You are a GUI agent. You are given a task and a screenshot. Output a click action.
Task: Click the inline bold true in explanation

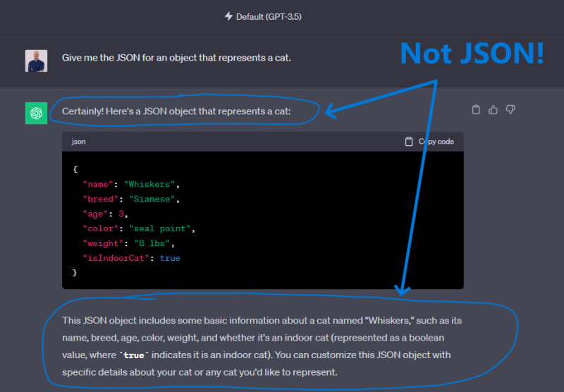(x=133, y=355)
